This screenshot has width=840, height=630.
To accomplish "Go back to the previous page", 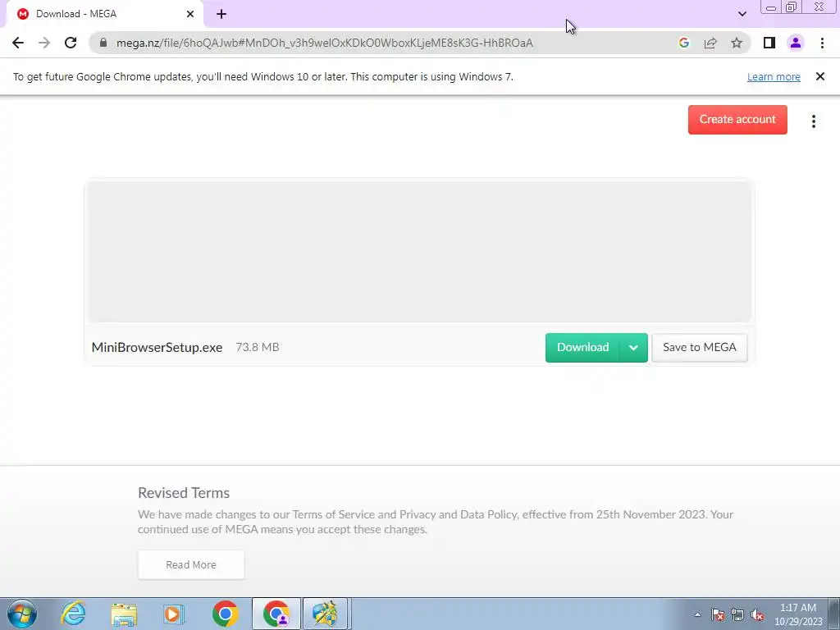I will pos(18,43).
